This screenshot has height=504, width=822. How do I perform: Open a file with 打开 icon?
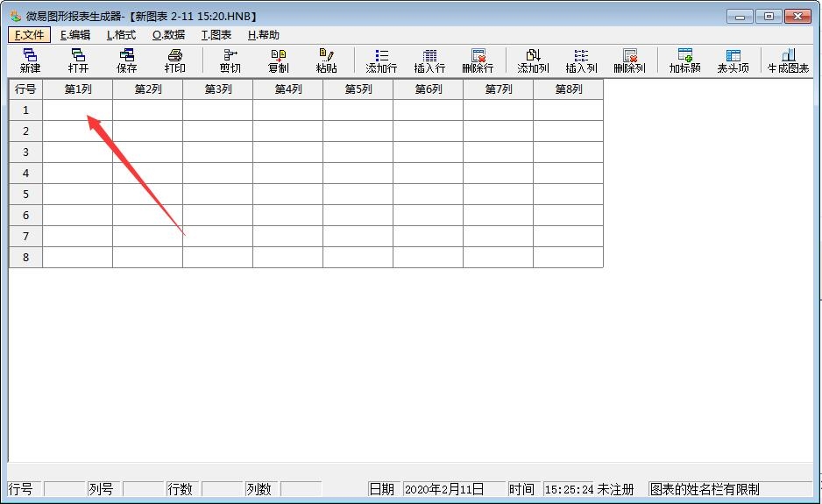pyautogui.click(x=78, y=60)
